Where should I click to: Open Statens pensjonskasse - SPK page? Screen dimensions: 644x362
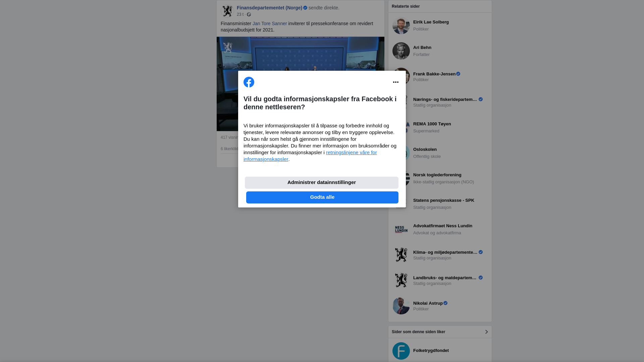point(444,200)
